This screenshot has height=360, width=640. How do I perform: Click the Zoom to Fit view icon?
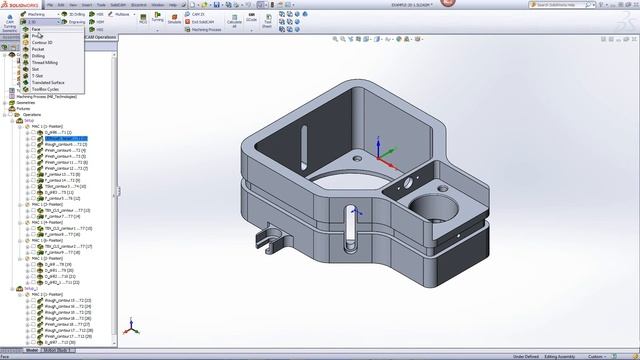click(x=335, y=39)
